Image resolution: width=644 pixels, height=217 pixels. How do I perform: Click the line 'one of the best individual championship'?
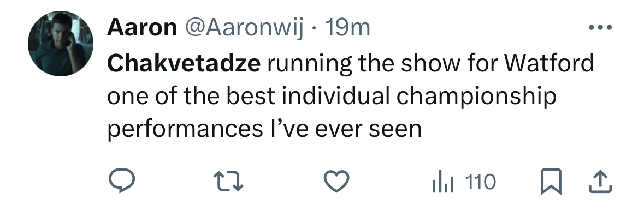click(x=332, y=97)
